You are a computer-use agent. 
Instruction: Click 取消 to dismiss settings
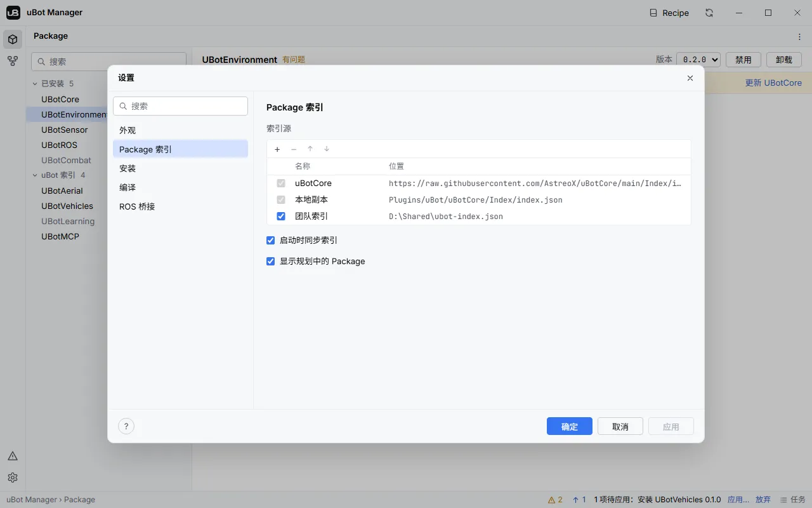click(x=620, y=426)
